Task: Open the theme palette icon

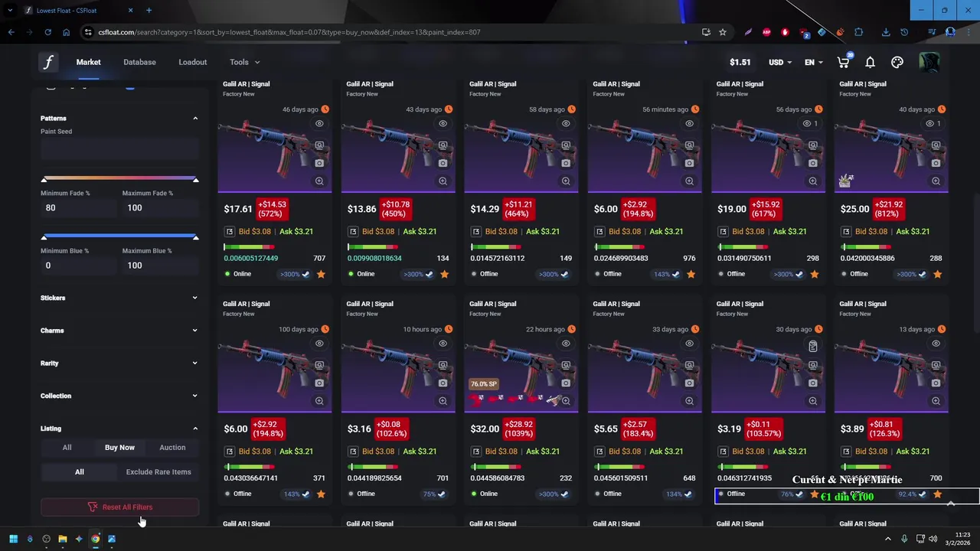Action: (897, 62)
